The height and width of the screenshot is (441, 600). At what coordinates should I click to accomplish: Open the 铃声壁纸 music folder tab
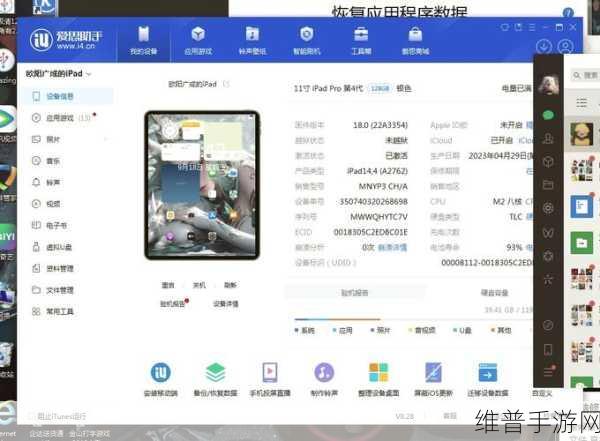pyautogui.click(x=252, y=40)
